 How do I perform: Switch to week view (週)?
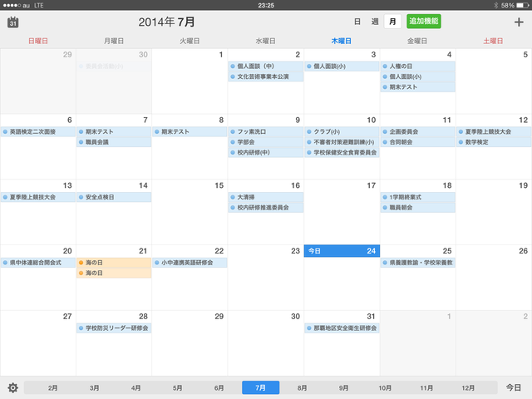tap(375, 22)
